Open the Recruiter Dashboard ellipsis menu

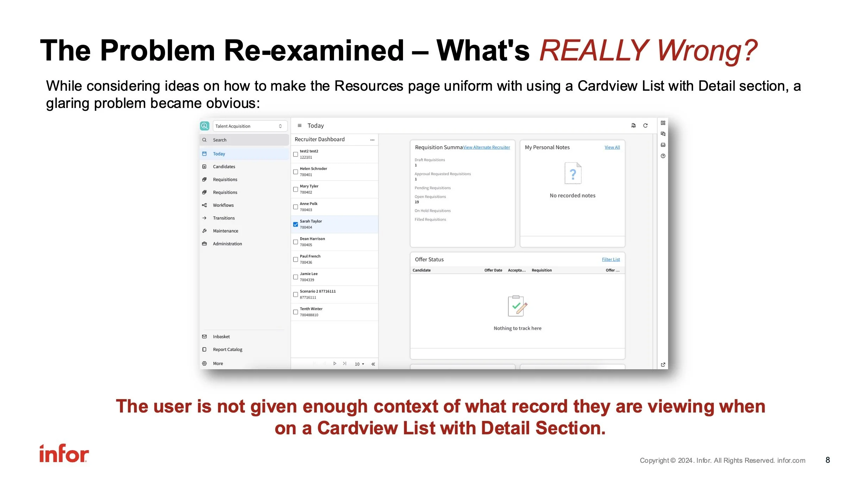coord(372,140)
